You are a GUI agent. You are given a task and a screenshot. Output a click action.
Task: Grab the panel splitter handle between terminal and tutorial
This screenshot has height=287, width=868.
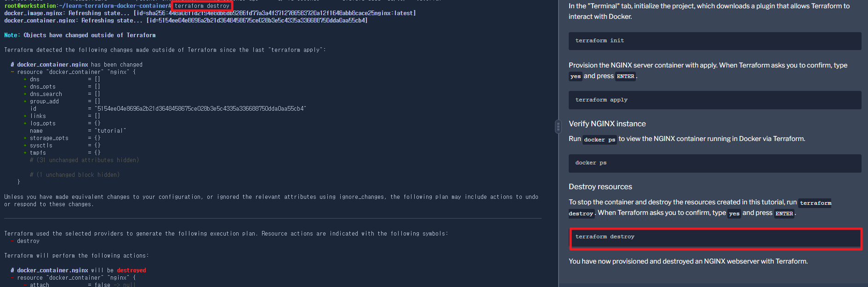558,126
